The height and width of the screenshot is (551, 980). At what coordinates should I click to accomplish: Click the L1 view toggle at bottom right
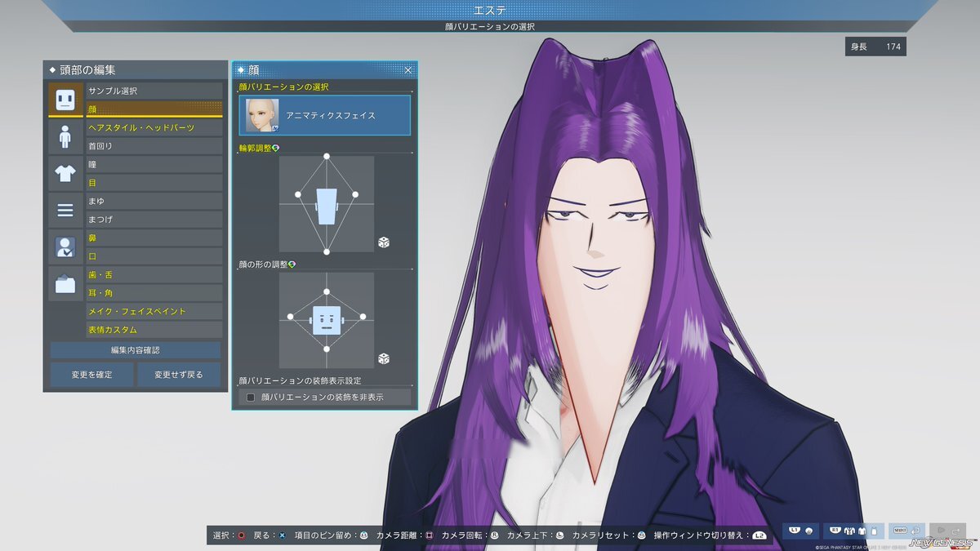point(800,531)
